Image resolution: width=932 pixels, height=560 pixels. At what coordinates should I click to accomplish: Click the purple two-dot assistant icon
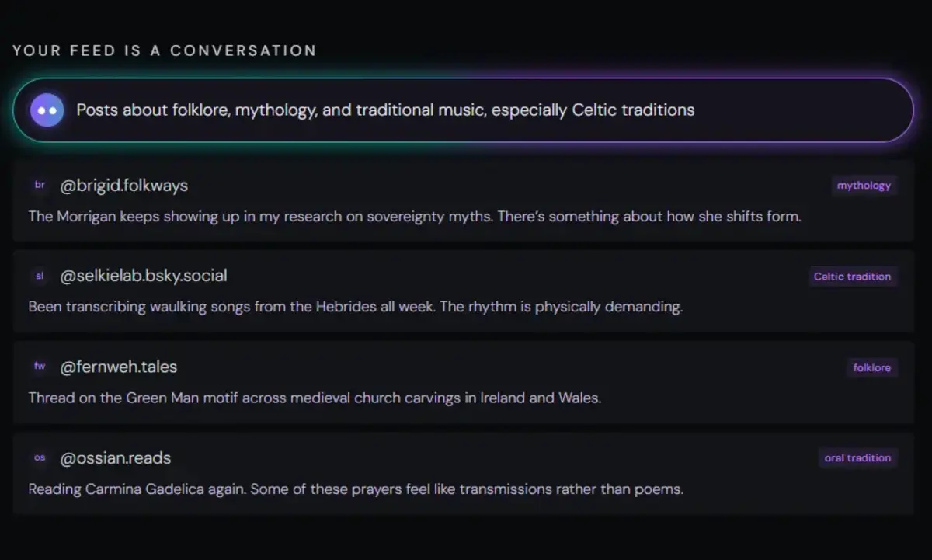[47, 110]
